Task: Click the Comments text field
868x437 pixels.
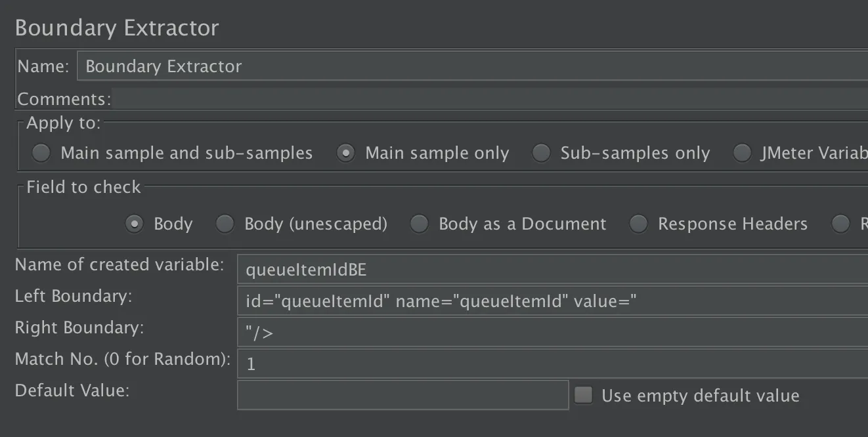Action: pyautogui.click(x=489, y=99)
